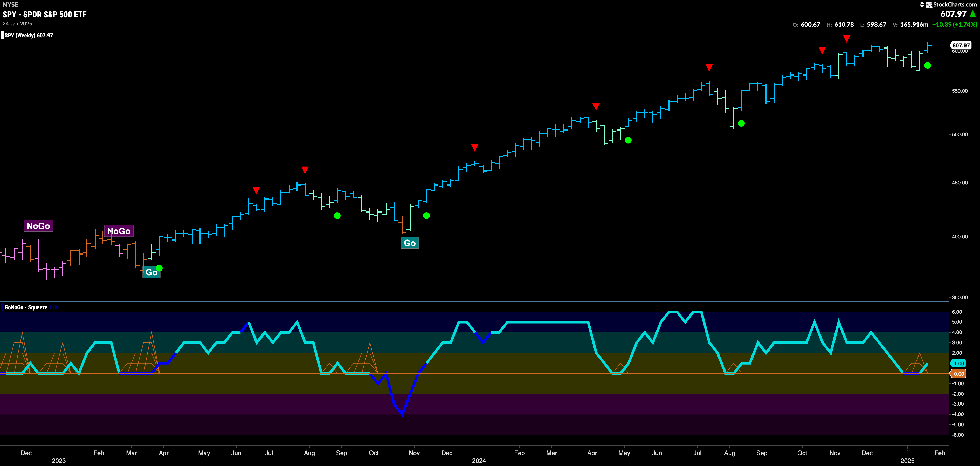This screenshot has width=980, height=466.
Task: Click the -6.00 oscillator axis label
Action: coord(957,435)
